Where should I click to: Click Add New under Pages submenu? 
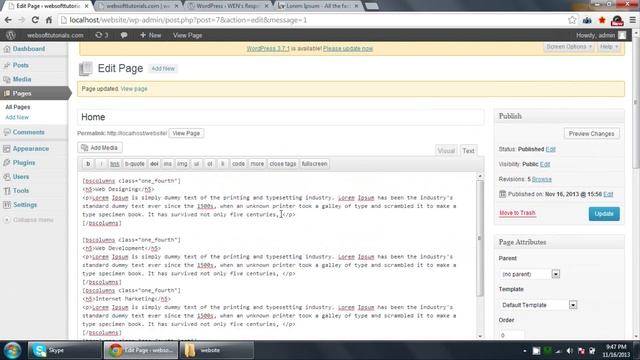pos(17,118)
